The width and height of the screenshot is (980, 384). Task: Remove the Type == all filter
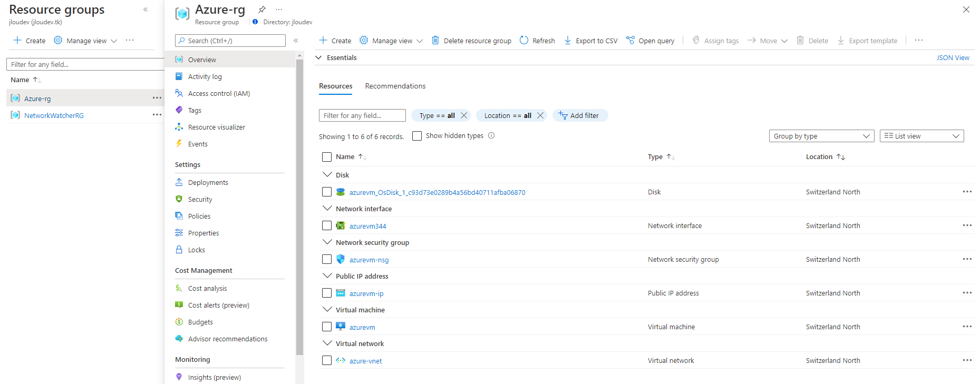pos(464,115)
